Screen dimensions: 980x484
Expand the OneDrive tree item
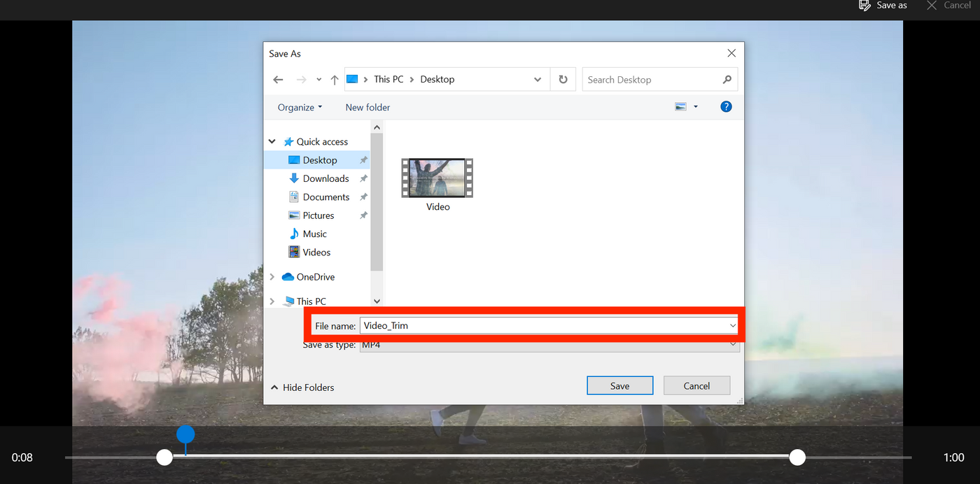(x=272, y=276)
